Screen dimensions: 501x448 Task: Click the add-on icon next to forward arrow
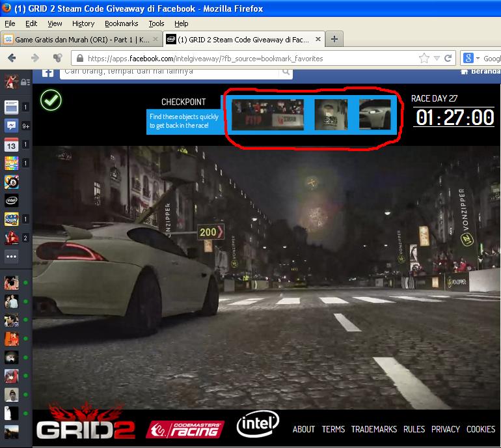57,58
